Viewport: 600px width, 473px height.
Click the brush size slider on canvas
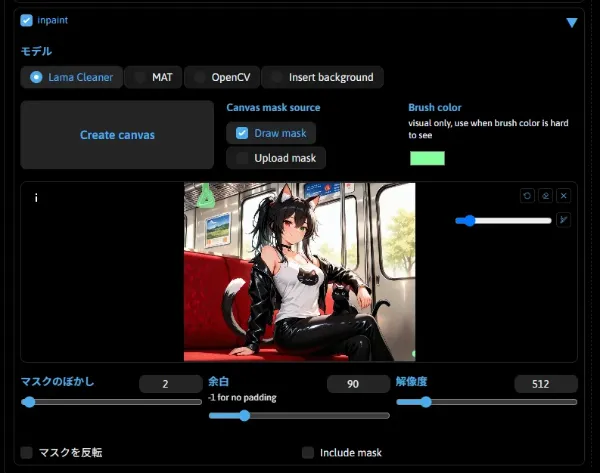pos(503,220)
